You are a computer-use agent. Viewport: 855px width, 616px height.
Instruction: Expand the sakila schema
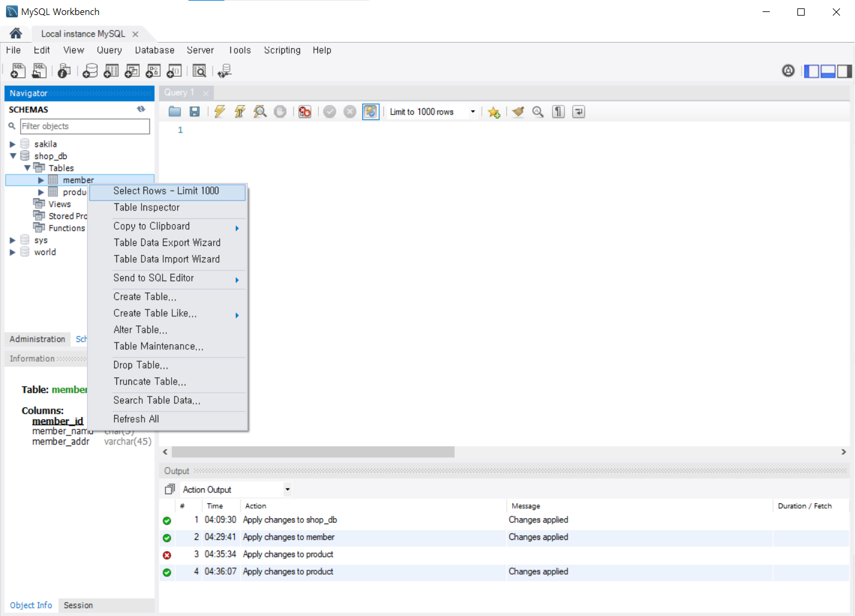click(12, 144)
